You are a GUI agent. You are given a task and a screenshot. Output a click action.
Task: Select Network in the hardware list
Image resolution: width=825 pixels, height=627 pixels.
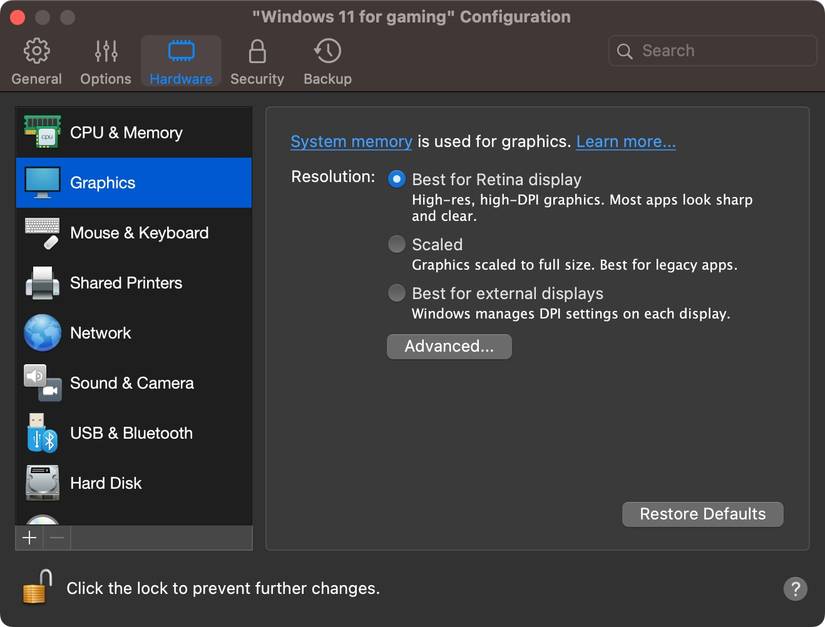coord(134,332)
